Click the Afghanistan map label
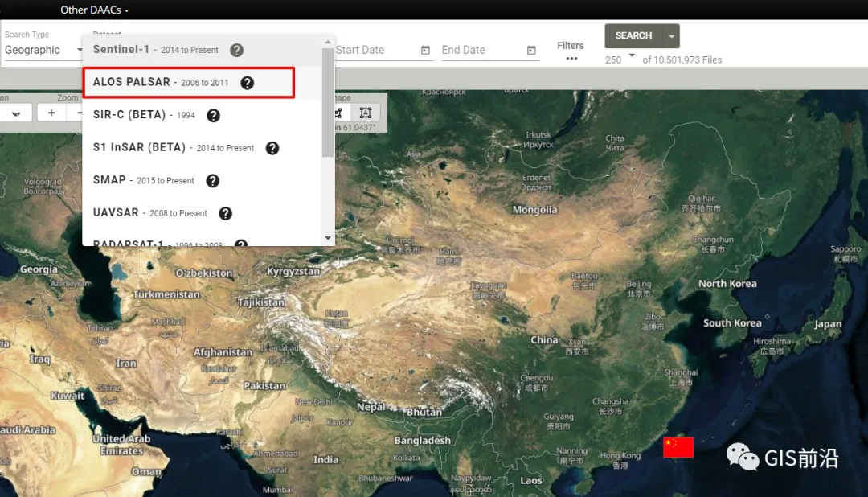The image size is (868, 497). 223,352
